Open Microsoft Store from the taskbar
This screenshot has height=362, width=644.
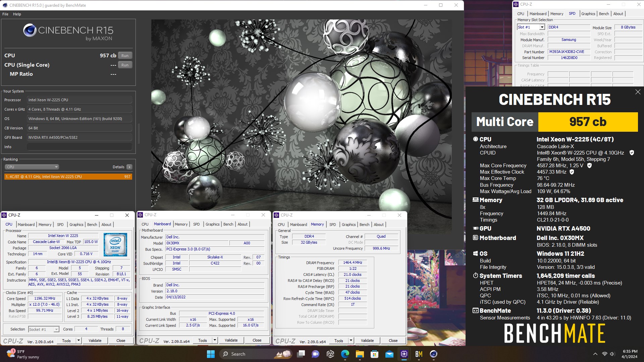375,354
